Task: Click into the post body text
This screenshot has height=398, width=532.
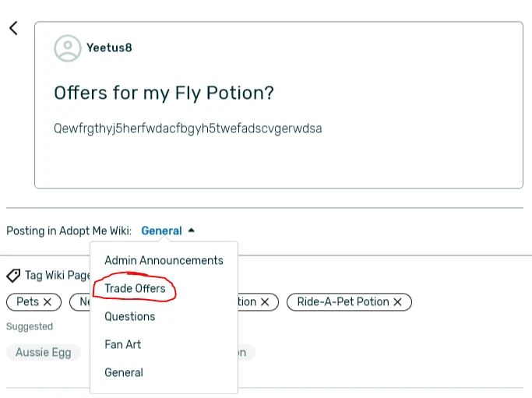Action: tap(188, 128)
